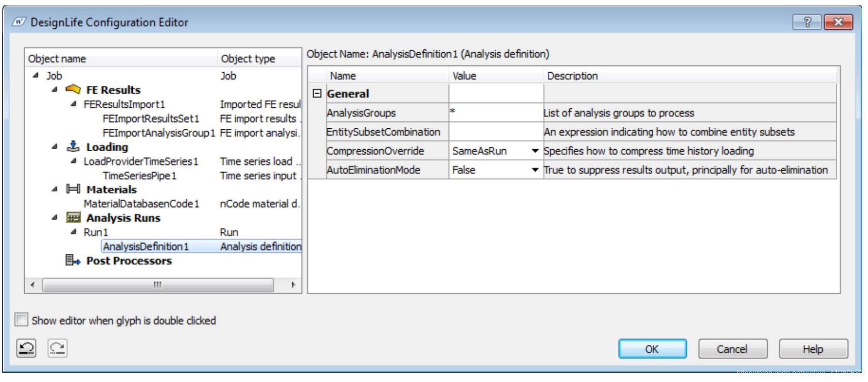Click the 'Imported FE resul' object type cell
The width and height of the screenshot is (868, 382).
click(260, 104)
